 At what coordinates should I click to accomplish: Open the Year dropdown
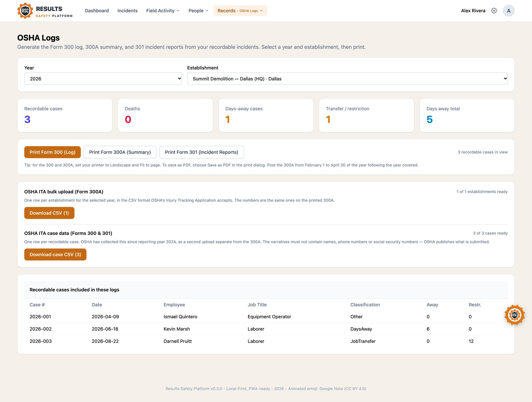point(103,79)
